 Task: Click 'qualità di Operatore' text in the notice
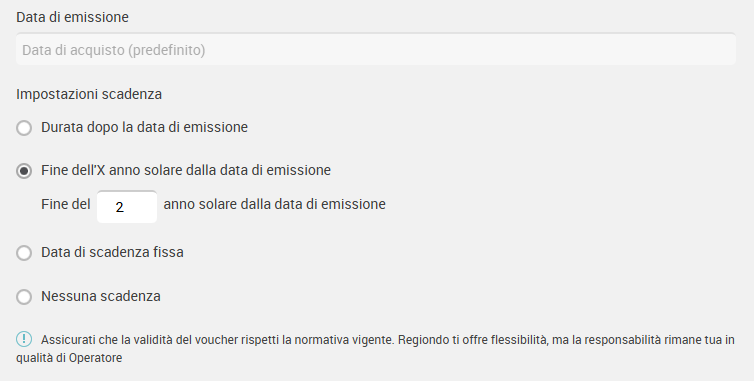69,358
